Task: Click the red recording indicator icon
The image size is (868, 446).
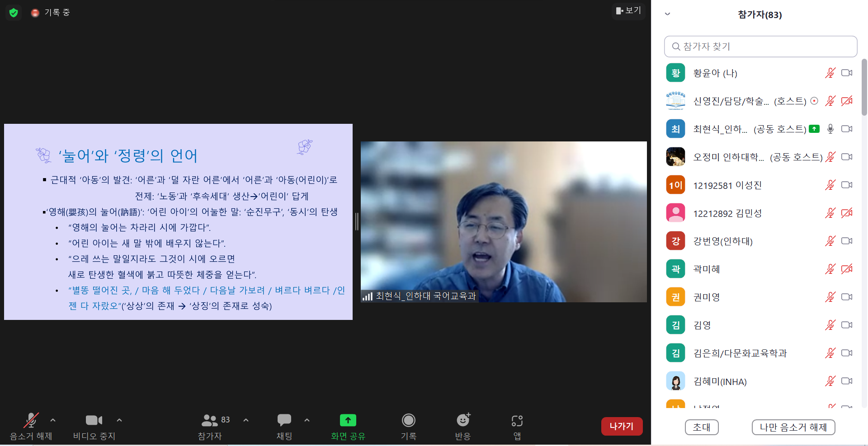Action: click(35, 13)
